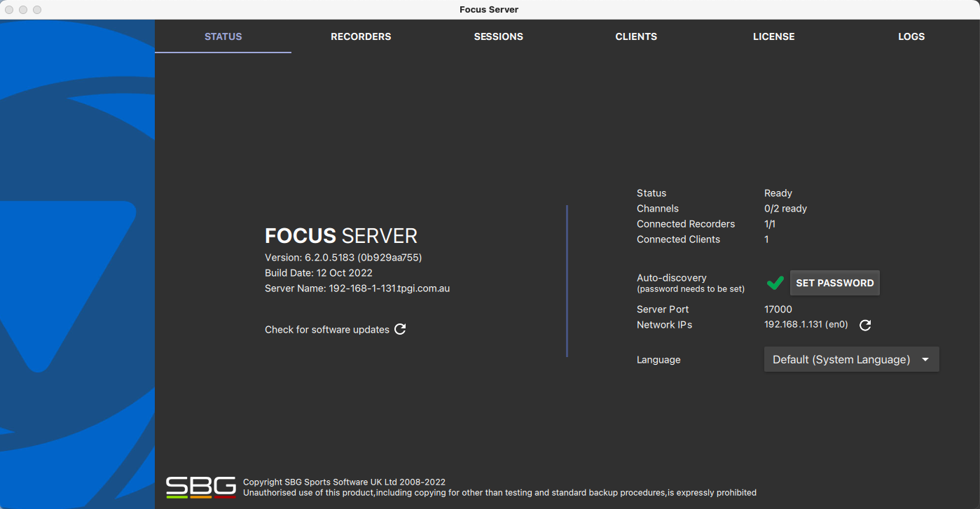The image size is (980, 509).
Task: Click the Auto-discovery label
Action: tap(672, 278)
